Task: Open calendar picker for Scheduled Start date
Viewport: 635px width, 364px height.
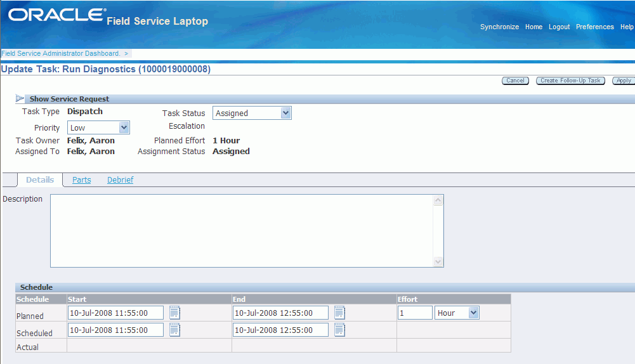Action: click(x=174, y=330)
